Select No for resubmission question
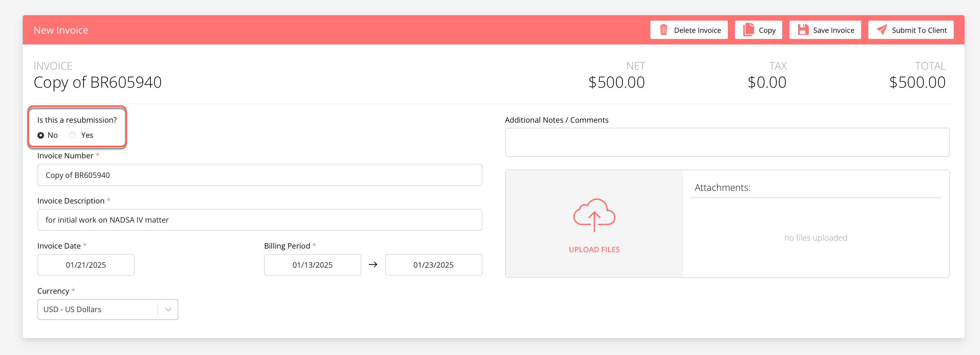Viewport: 980px width, 355px height. (x=41, y=135)
